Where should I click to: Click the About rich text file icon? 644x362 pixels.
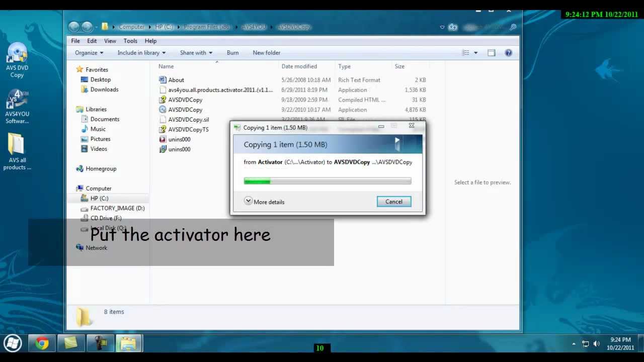(163, 80)
